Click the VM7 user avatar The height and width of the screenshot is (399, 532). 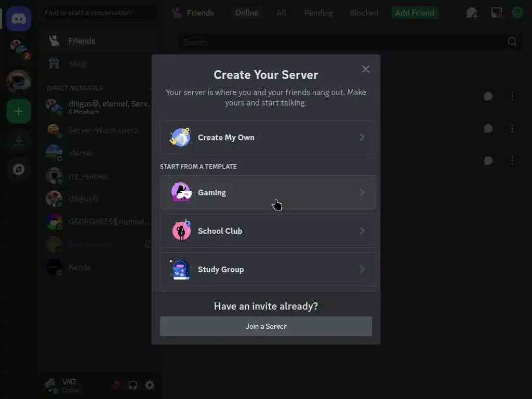51,385
